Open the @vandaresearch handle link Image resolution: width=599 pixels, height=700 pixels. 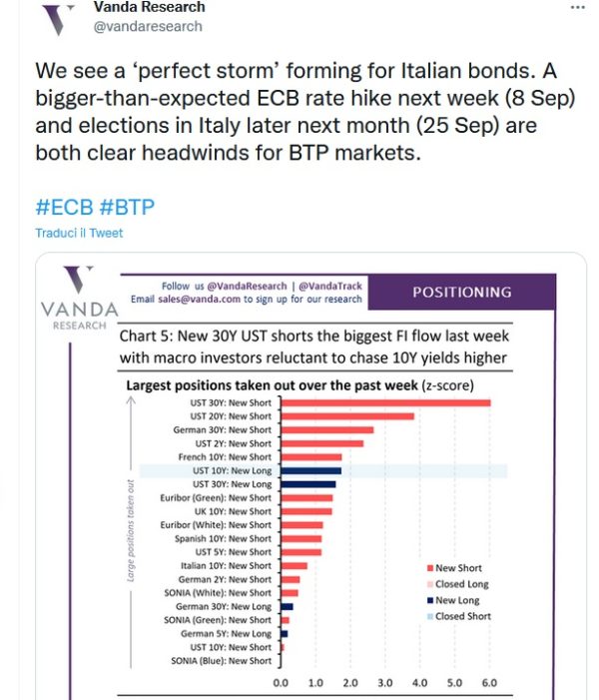click(148, 26)
